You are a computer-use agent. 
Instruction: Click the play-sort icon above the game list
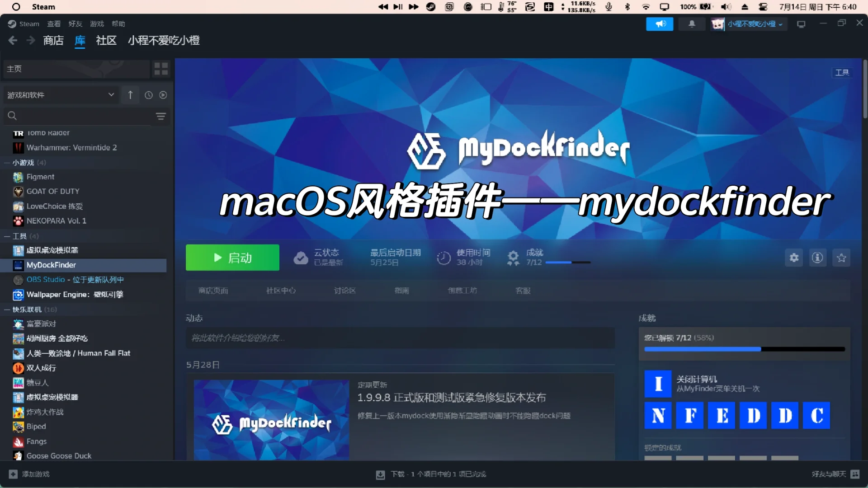click(x=163, y=95)
